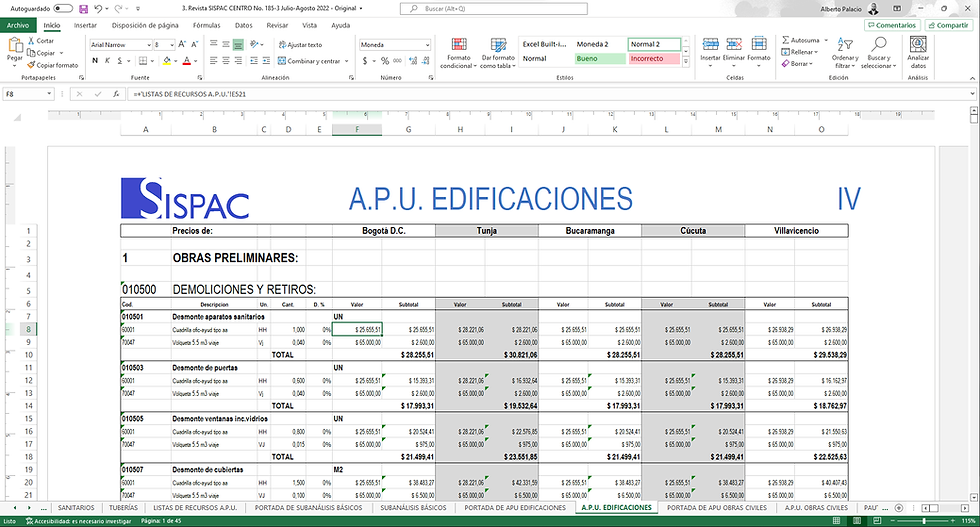Open fill color dropdown arrow
The height and width of the screenshot is (527, 980).
coord(175,61)
